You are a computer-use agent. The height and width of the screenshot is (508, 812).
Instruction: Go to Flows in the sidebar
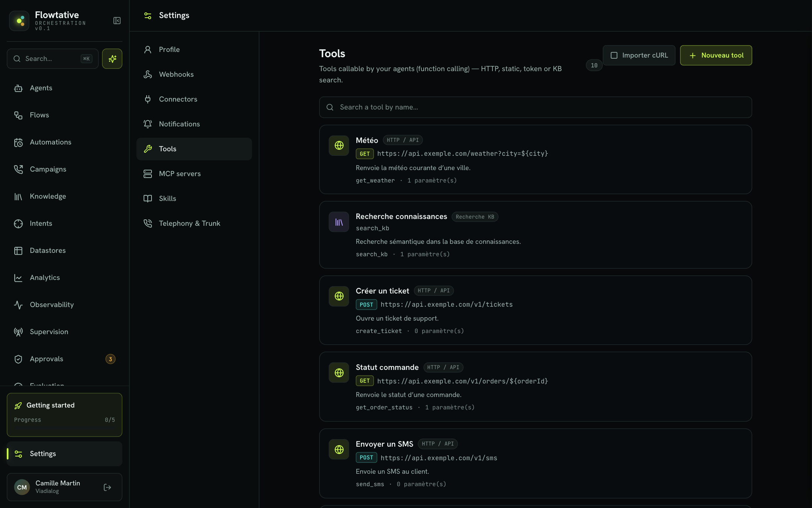pos(64,115)
